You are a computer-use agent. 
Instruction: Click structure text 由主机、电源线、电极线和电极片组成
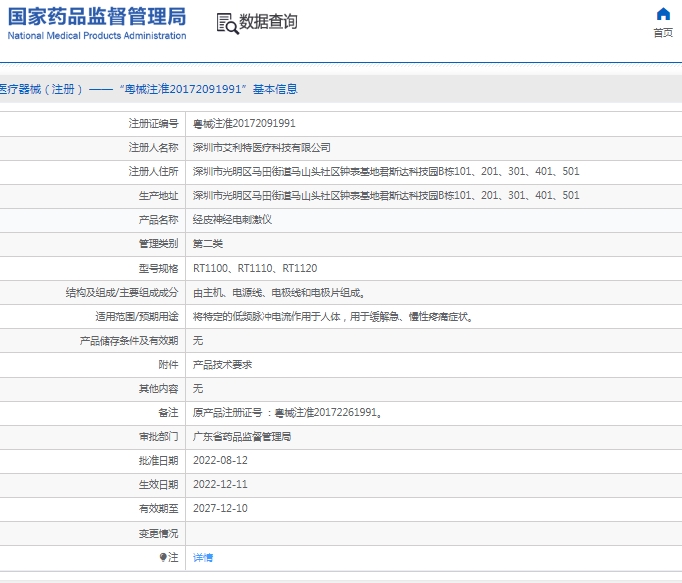[x=278, y=293]
